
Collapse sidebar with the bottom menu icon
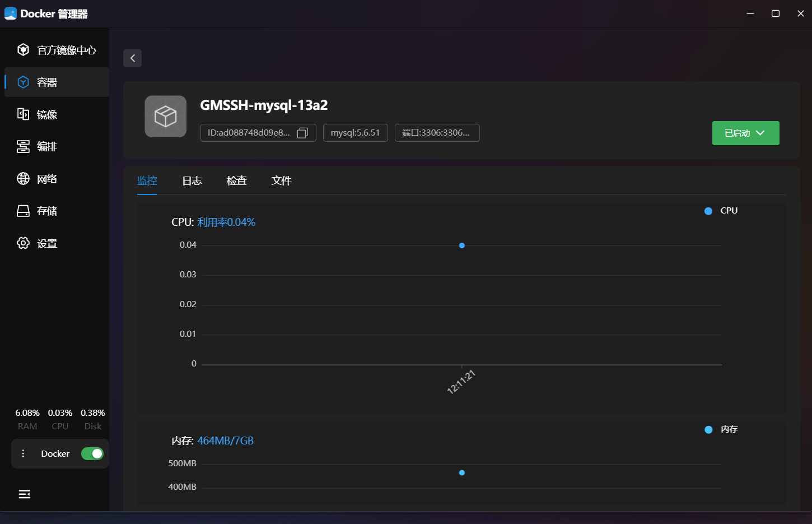click(x=25, y=494)
